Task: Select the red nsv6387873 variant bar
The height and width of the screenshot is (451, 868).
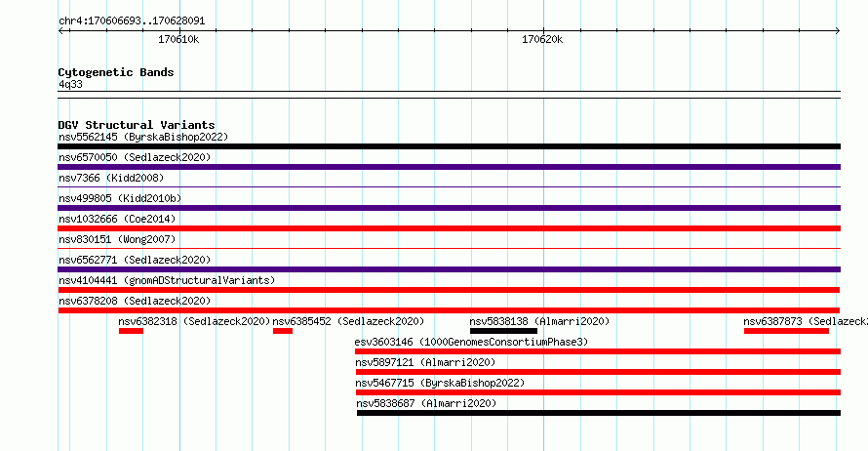Action: click(787, 331)
